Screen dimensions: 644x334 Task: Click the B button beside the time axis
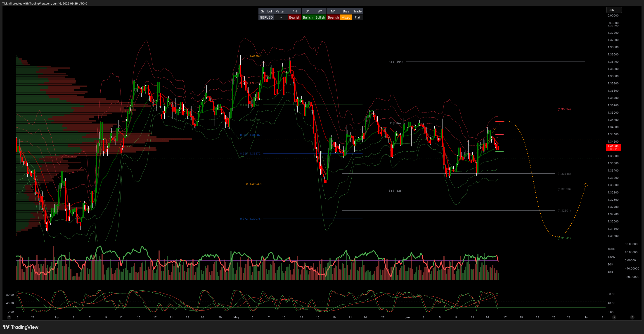tap(632, 317)
